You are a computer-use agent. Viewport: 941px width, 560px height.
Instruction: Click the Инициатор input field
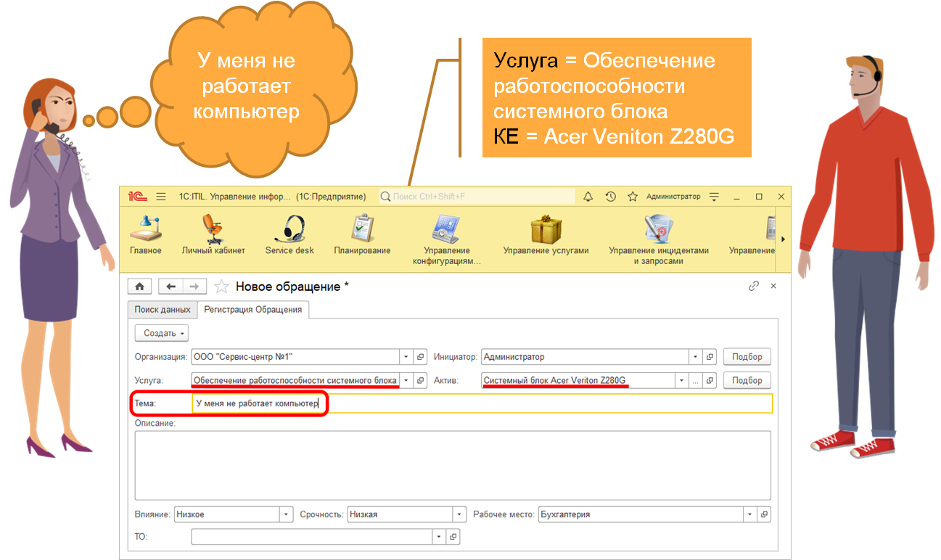[585, 357]
